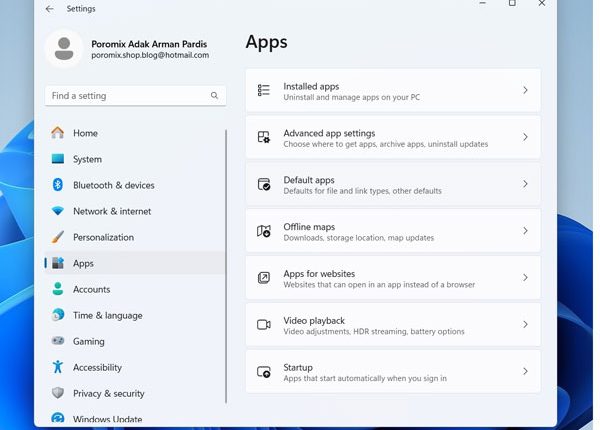Click the Time & language globe icon
The width and height of the screenshot is (600, 430).
coord(58,315)
